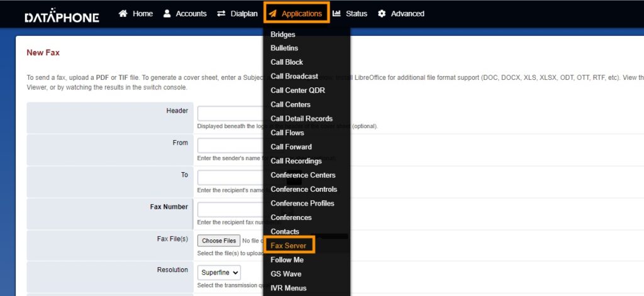Select Call Block menu entry
The width and height of the screenshot is (644, 296).
pos(287,62)
